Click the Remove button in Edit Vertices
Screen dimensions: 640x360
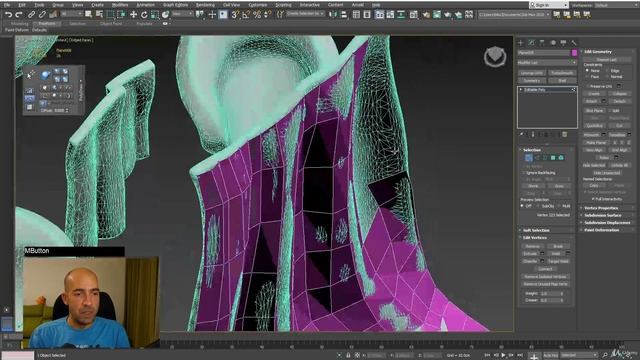point(532,247)
